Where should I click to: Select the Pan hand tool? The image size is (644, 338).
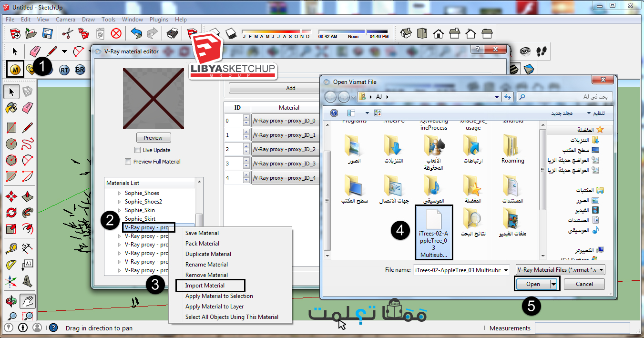pyautogui.click(x=28, y=301)
